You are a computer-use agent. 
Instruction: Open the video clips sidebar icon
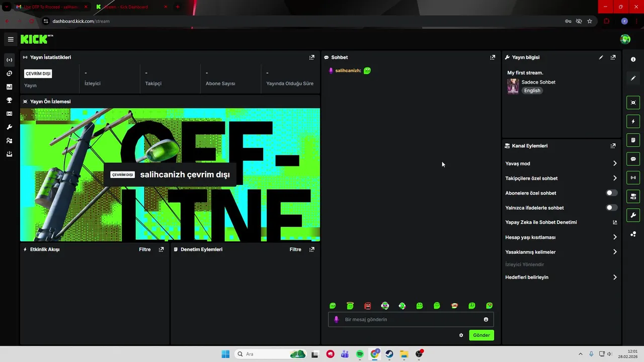click(9, 114)
